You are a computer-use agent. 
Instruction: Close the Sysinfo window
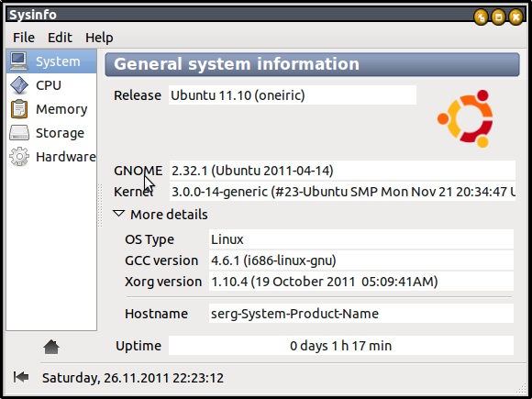tap(515, 17)
